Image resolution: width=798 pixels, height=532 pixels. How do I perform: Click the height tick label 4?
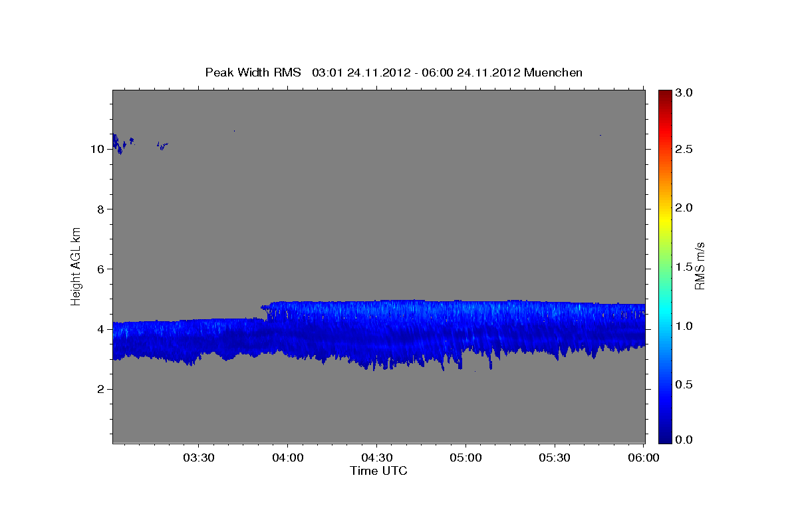[100, 329]
